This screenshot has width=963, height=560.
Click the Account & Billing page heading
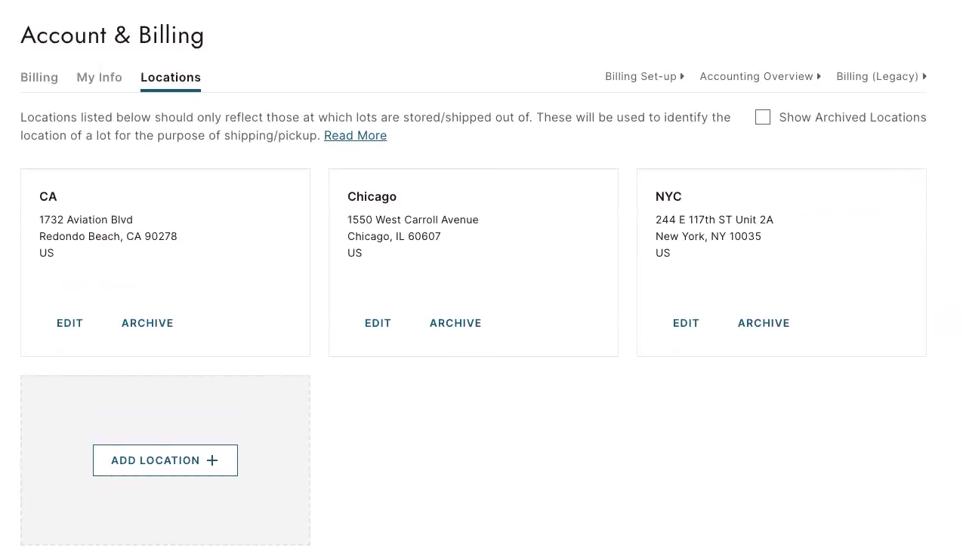click(113, 35)
